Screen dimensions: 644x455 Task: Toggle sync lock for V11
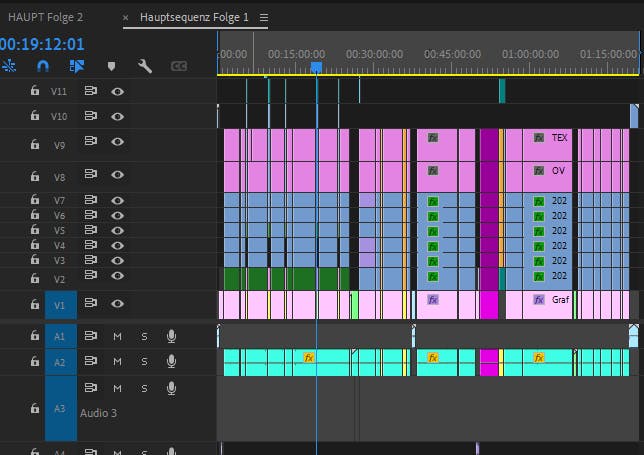click(91, 90)
